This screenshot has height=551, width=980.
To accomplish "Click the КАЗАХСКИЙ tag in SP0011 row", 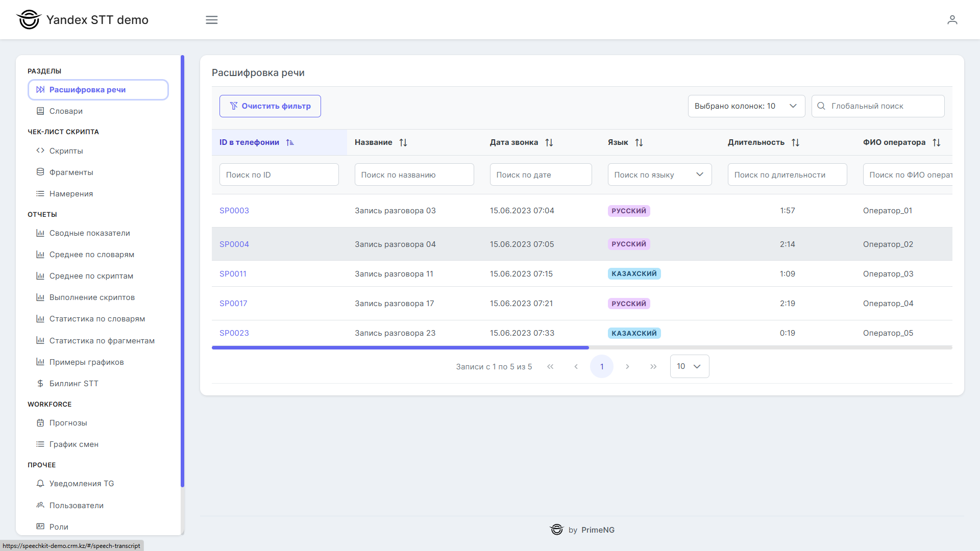I will click(634, 274).
